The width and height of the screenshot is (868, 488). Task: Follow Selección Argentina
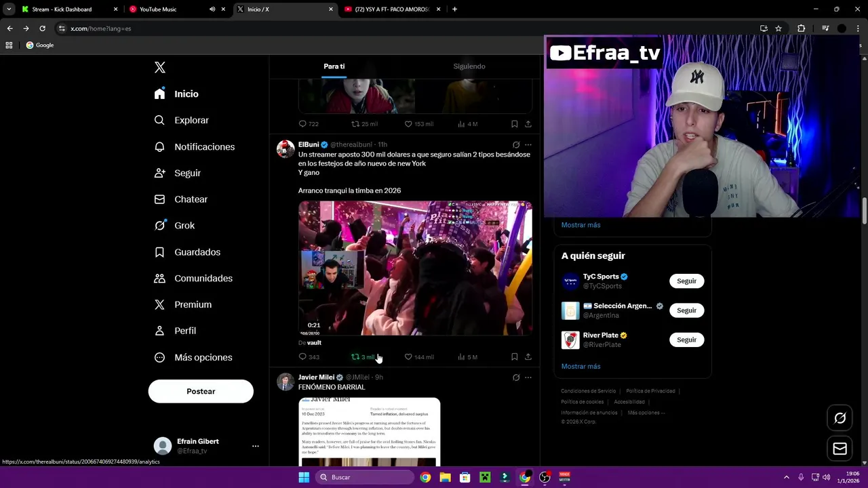pyautogui.click(x=686, y=310)
